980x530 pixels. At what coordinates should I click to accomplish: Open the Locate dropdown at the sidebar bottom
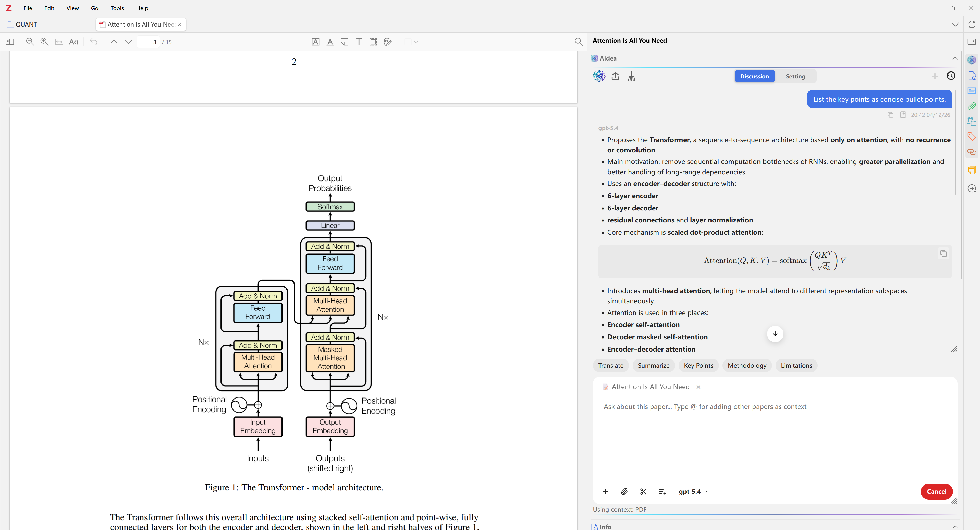(972, 189)
